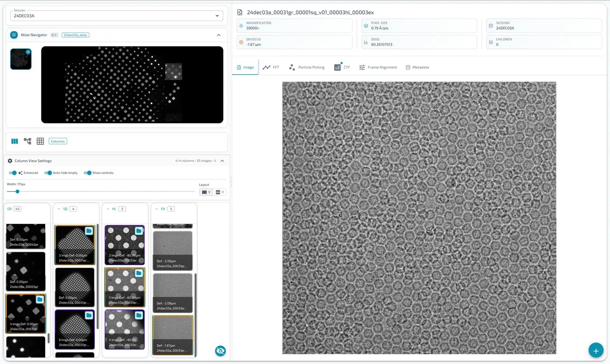This screenshot has height=364, width=610.
Task: Click the eye badge on atlas thumbnail
Action: (28, 52)
